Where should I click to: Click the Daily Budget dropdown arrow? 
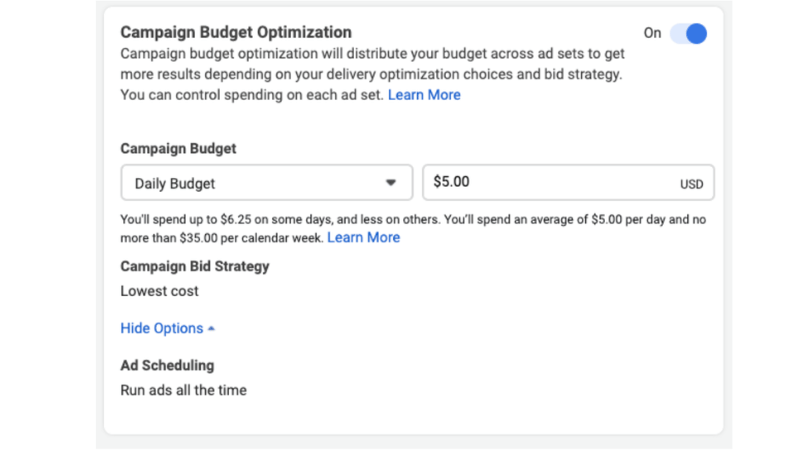391,183
